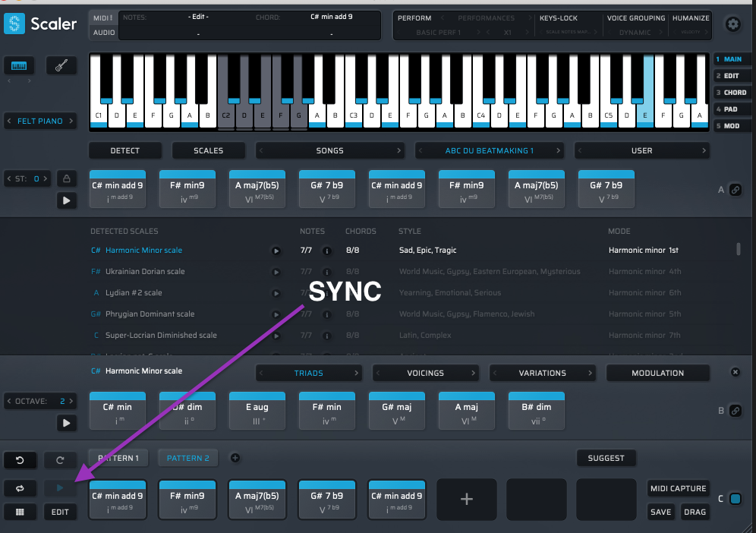Click the undo arrow icon

click(x=20, y=460)
